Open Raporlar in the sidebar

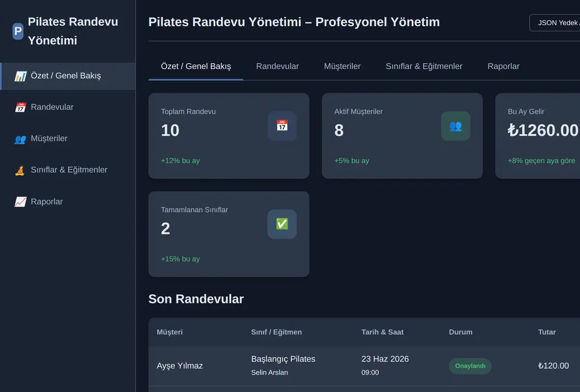coord(68,202)
